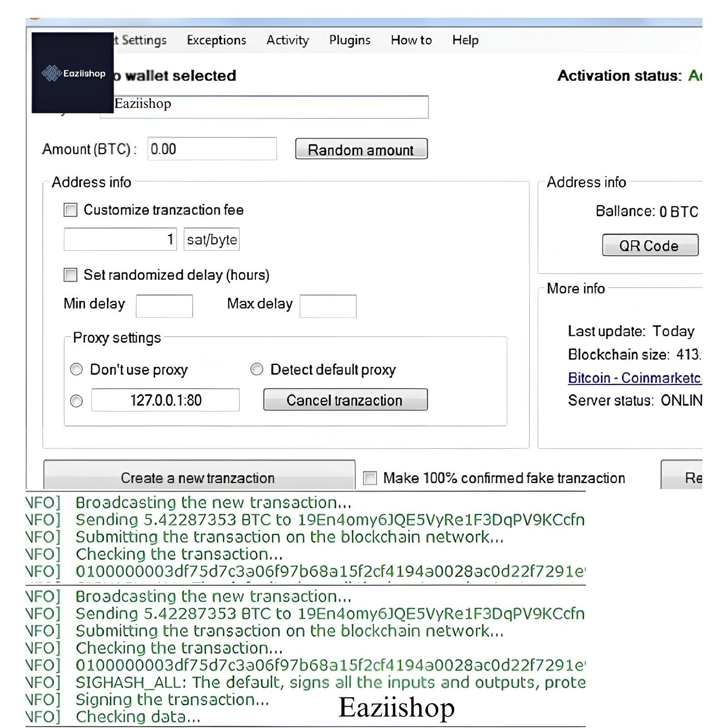Open the Plugins menu
This screenshot has width=728, height=728.
[x=350, y=40]
